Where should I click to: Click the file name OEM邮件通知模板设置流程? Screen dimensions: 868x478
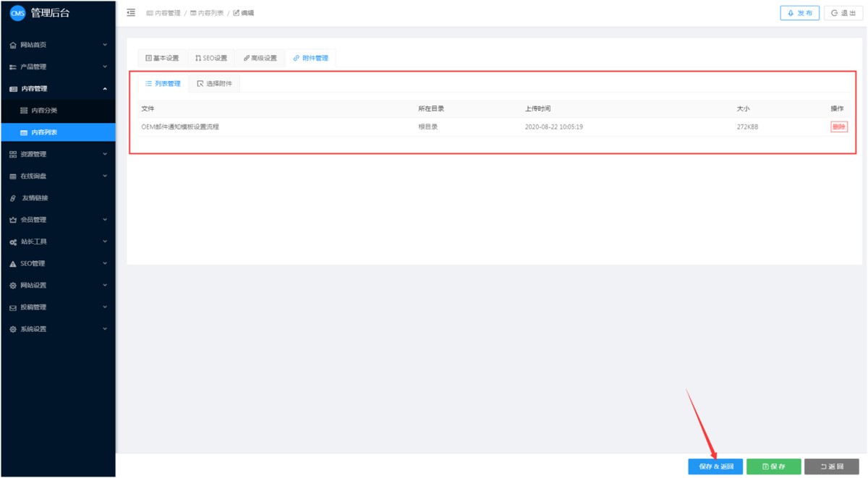click(180, 127)
